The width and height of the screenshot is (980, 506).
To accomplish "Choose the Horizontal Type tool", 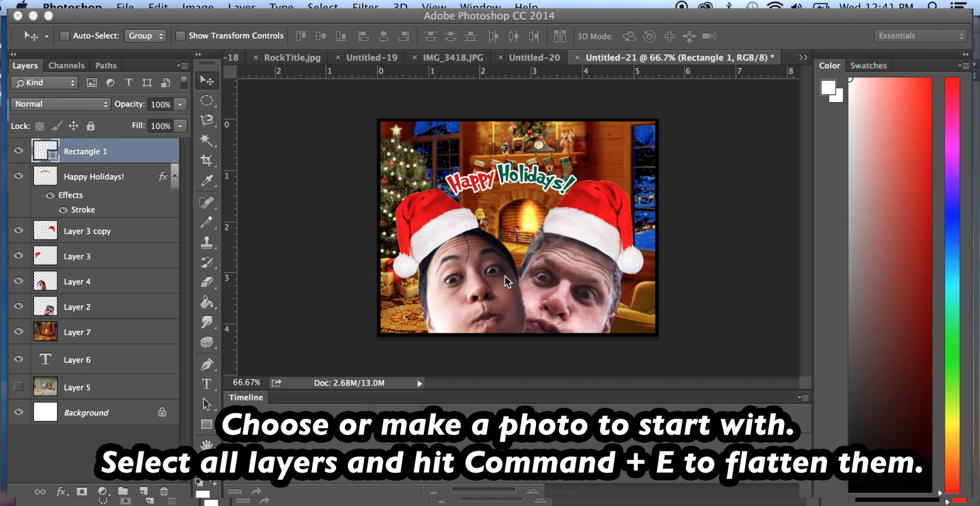I will pos(207,383).
